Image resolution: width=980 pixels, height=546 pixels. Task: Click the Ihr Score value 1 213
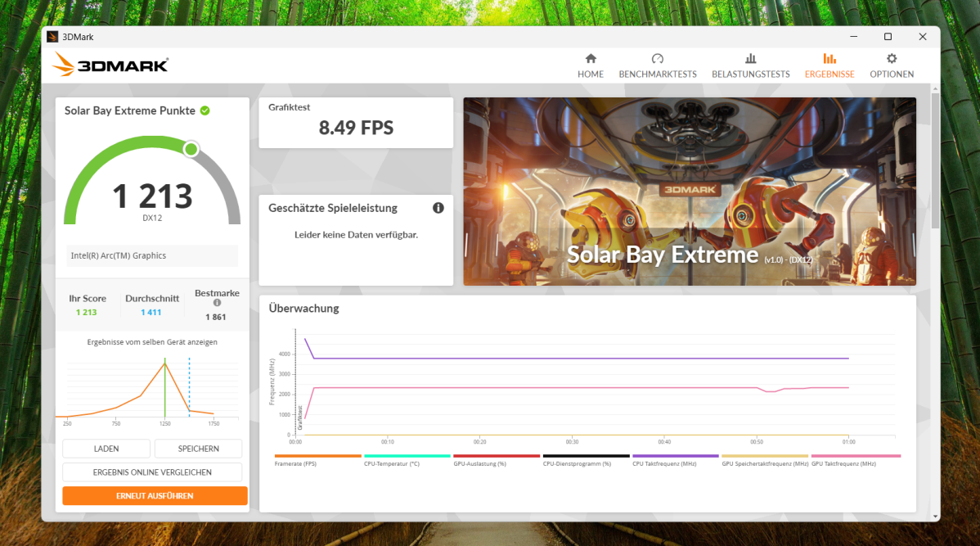click(86, 312)
